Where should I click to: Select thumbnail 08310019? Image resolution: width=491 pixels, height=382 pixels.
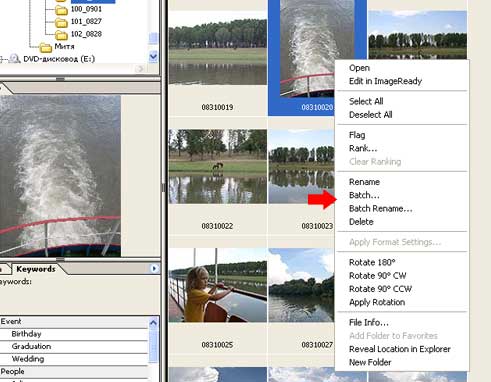tap(218, 48)
